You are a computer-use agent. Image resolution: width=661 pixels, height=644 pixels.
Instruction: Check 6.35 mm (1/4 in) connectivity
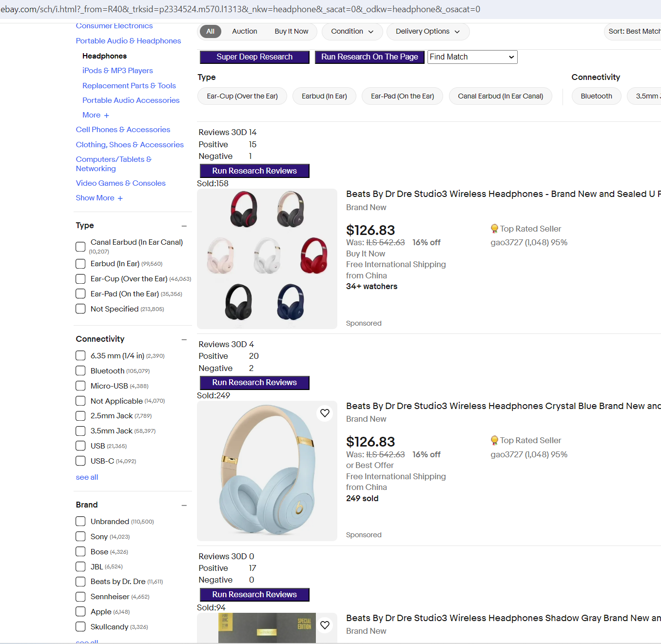click(x=80, y=356)
